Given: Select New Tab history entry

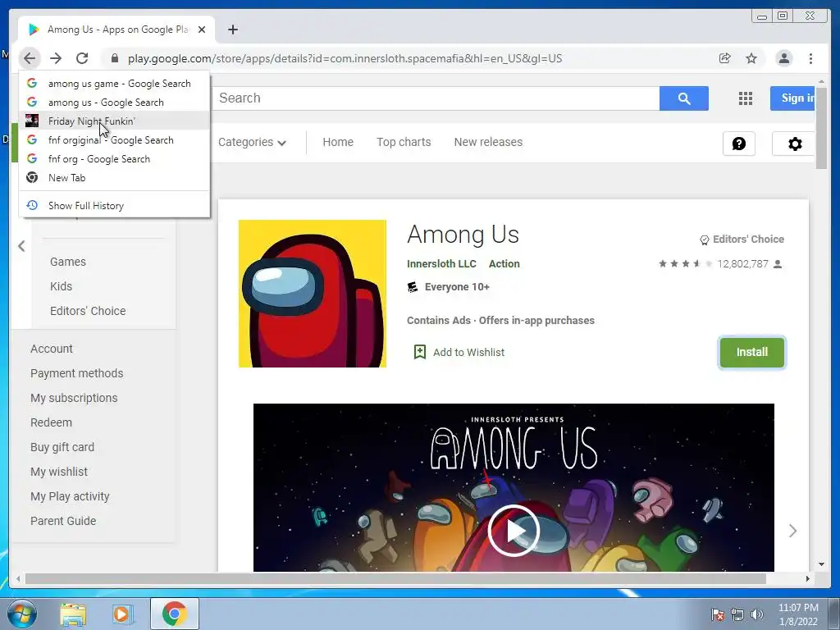Looking at the screenshot, I should pyautogui.click(x=114, y=177).
